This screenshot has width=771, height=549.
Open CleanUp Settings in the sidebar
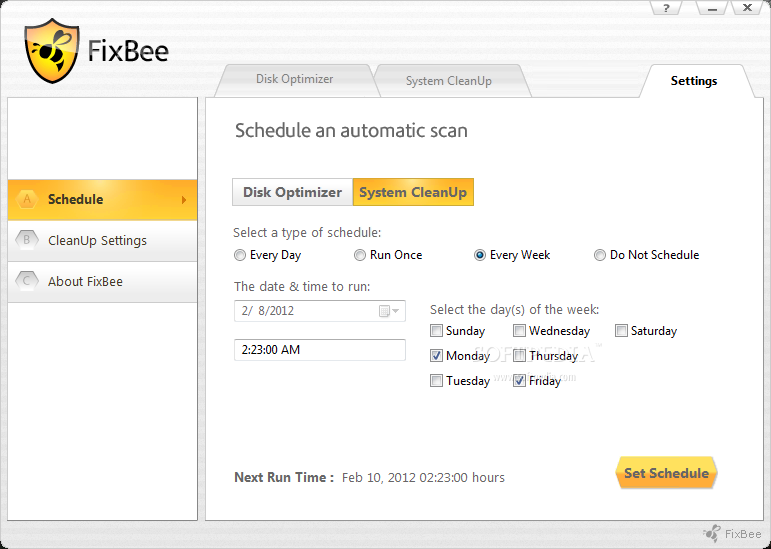pos(102,241)
